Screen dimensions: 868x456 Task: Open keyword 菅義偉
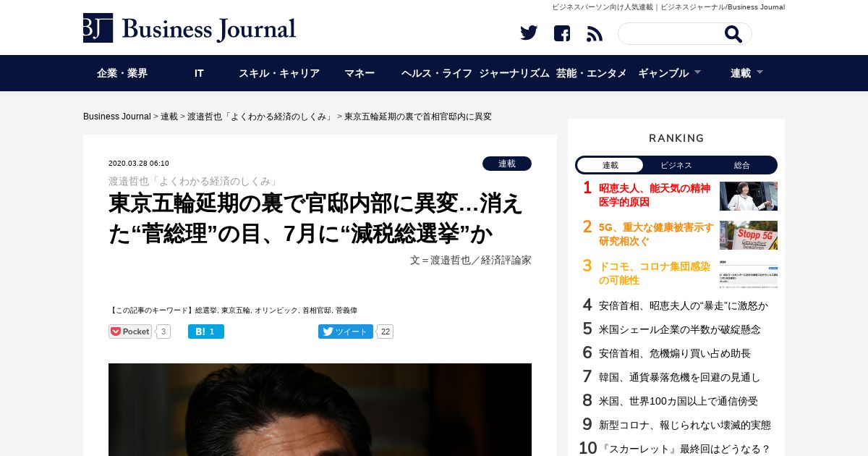(346, 311)
